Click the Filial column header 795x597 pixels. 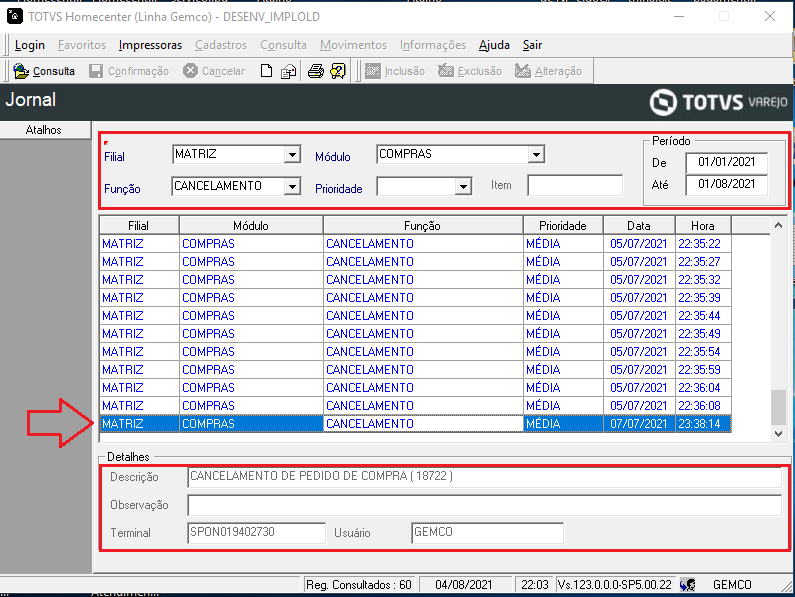click(139, 226)
